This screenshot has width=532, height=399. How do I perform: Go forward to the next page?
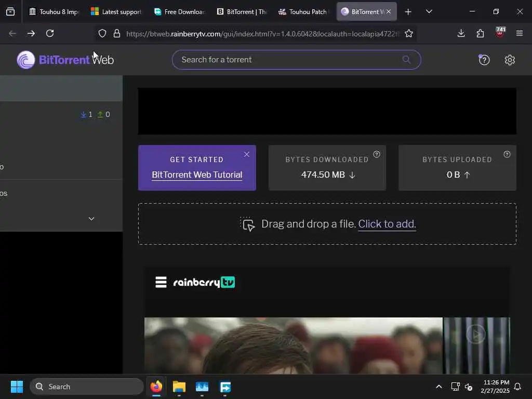pyautogui.click(x=31, y=33)
